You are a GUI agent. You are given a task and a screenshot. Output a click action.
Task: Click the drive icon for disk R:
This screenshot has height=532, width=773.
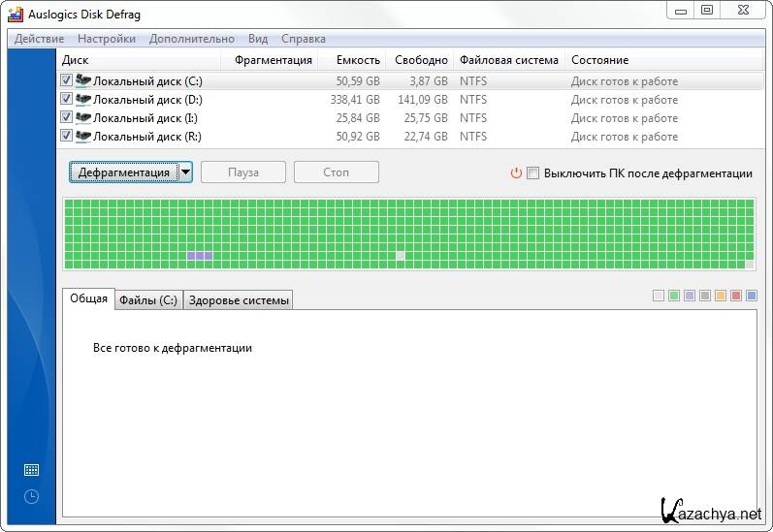point(83,137)
